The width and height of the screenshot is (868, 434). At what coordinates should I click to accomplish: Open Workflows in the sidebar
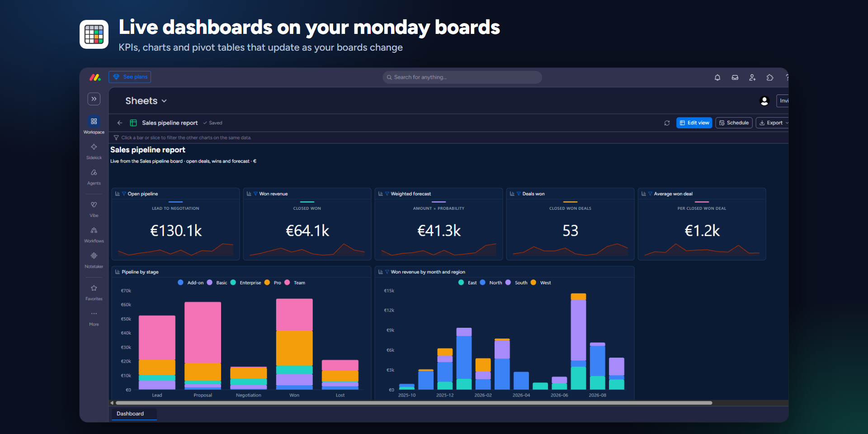[94, 234]
